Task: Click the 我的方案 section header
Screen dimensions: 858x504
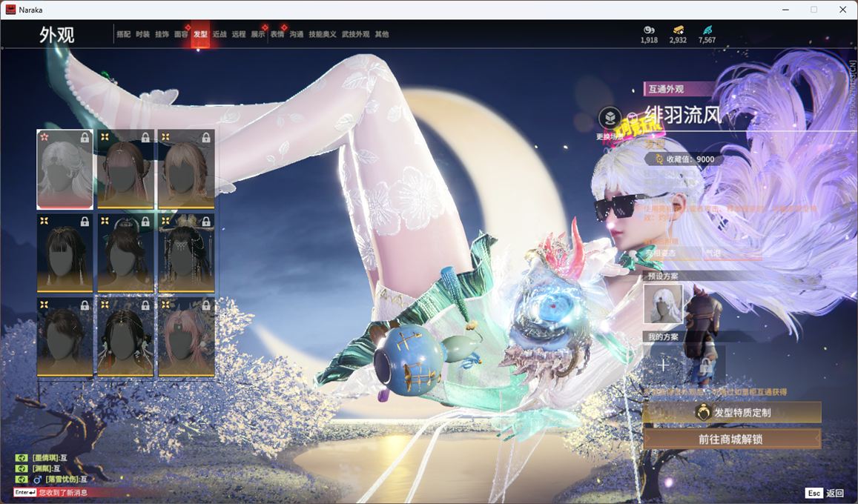Action: click(x=663, y=336)
